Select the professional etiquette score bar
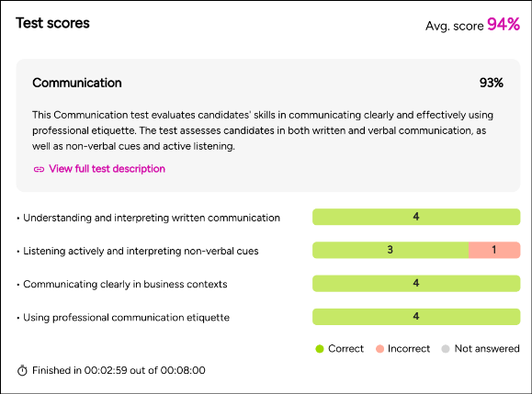Screen dimensions: 532x394 pyautogui.click(x=416, y=316)
